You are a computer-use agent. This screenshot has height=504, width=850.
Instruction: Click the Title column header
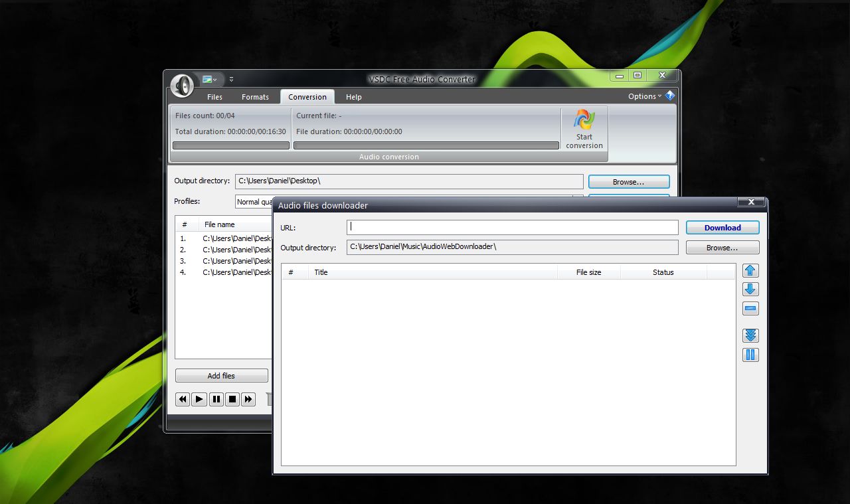(433, 272)
